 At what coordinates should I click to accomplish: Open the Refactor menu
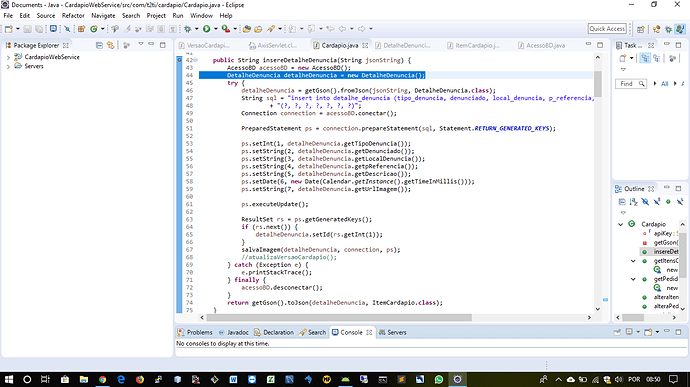pyautogui.click(x=73, y=15)
